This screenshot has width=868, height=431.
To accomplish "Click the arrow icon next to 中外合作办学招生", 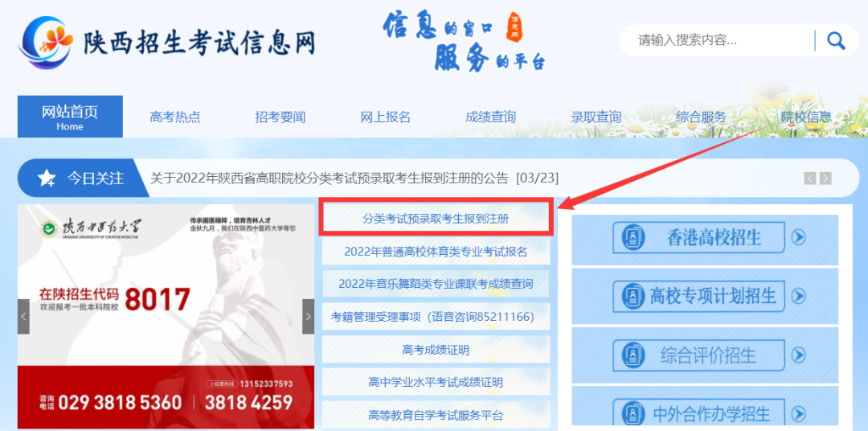I will (798, 413).
